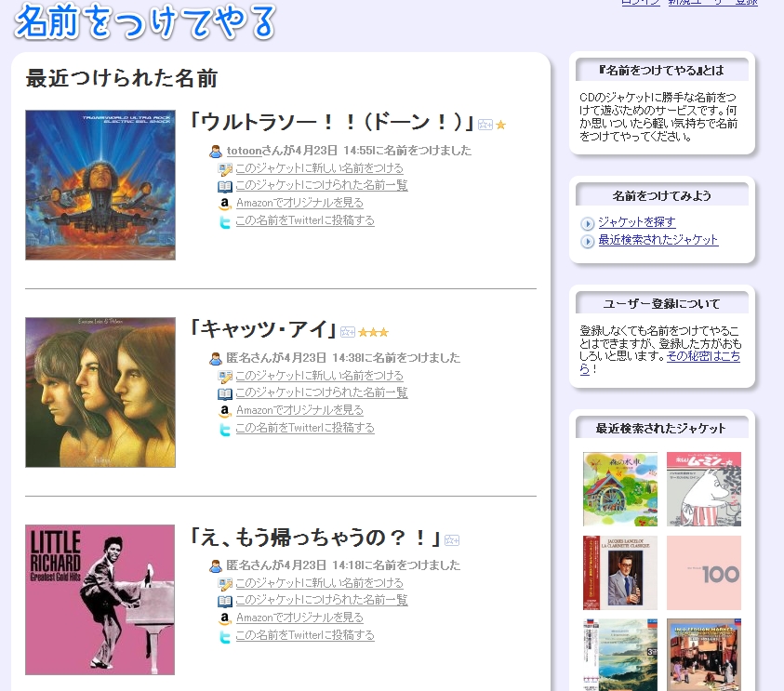Image resolution: width=784 pixels, height=691 pixels.
Task: Click the three gold stars of 「キャッツ・アイ」
Action: tap(373, 332)
